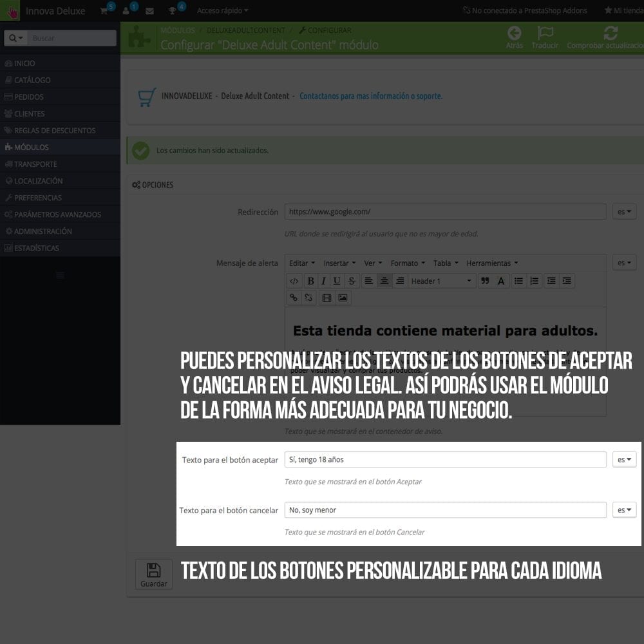This screenshot has width=644, height=644.
Task: Open language dropdown for accept button text
Action: [x=624, y=459]
